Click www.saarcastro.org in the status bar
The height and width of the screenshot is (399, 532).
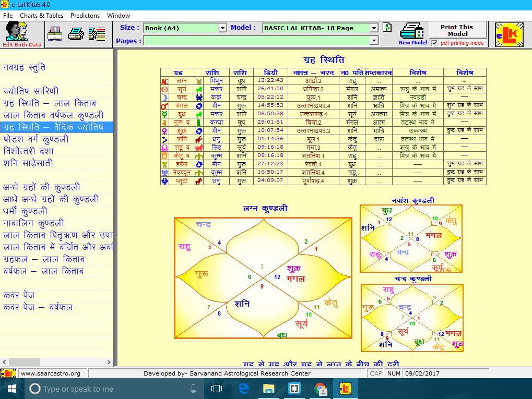click(x=51, y=373)
